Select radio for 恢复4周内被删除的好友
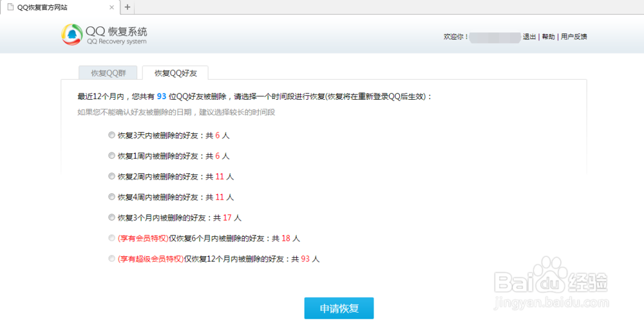644x325 pixels. [x=111, y=197]
